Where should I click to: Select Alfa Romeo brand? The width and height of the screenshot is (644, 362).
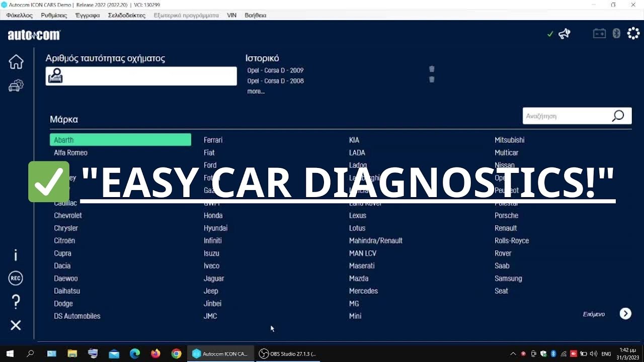[70, 152]
